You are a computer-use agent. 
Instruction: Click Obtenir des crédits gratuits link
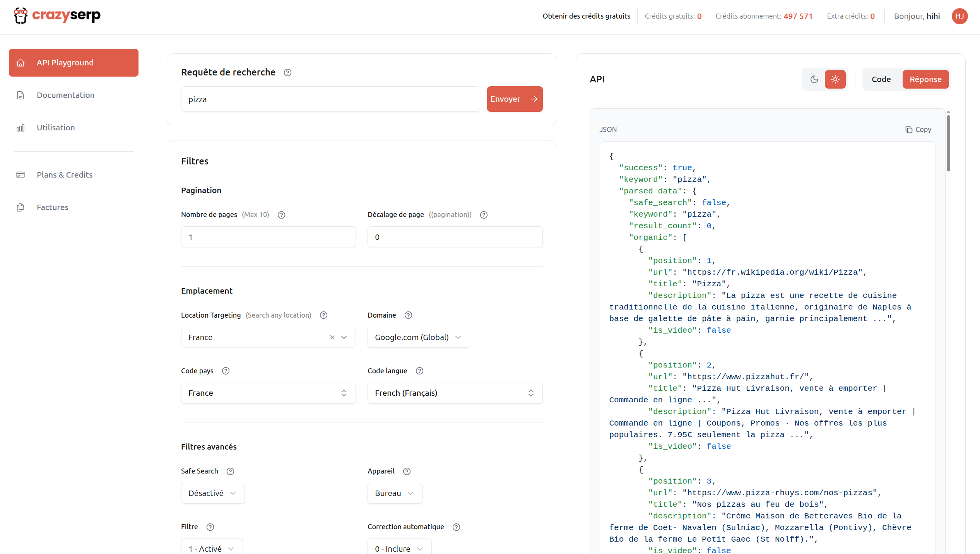[x=586, y=16]
